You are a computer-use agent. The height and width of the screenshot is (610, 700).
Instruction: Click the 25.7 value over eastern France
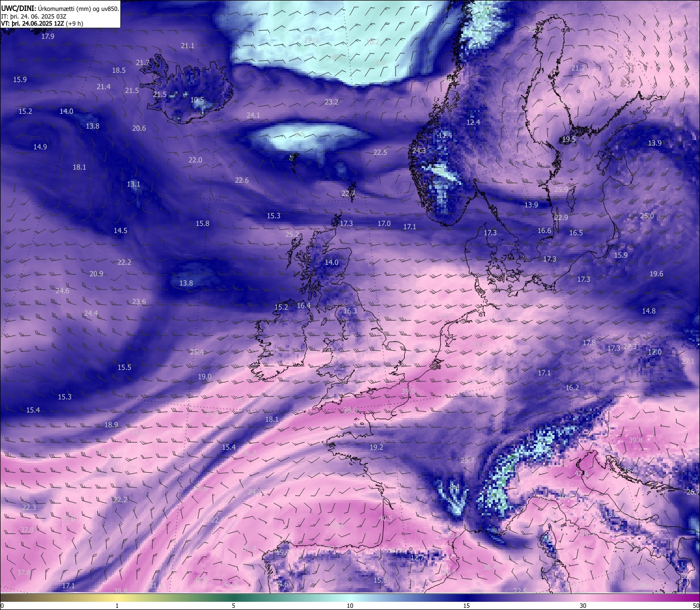click(x=468, y=460)
